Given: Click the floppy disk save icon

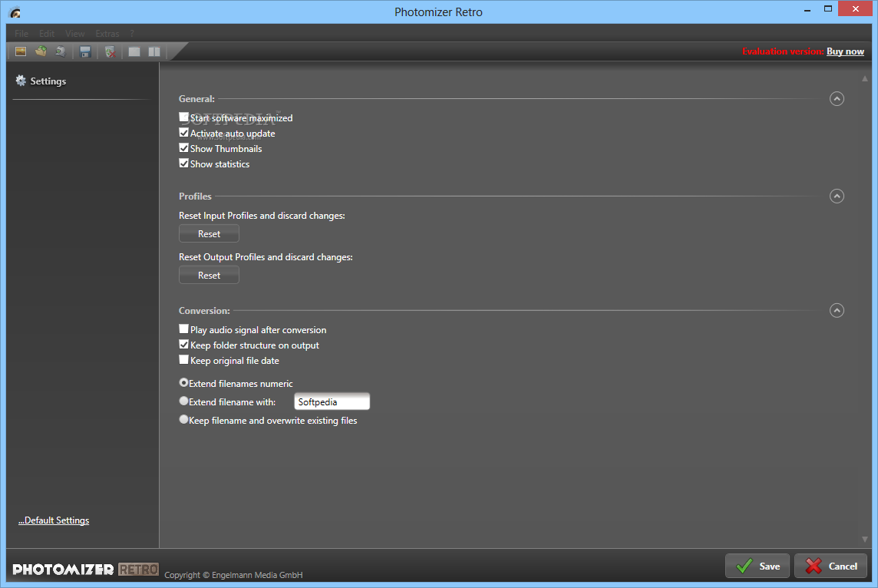Looking at the screenshot, I should click(85, 52).
